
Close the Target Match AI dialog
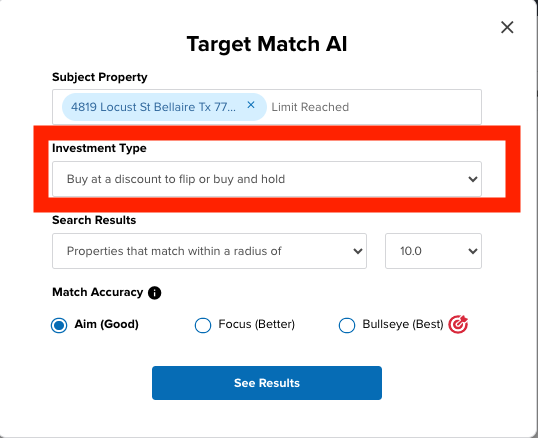click(x=507, y=27)
